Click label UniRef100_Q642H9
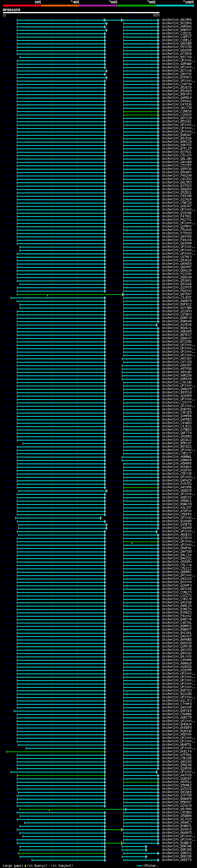Screen dimensions: 197x868 (x=176, y=50)
